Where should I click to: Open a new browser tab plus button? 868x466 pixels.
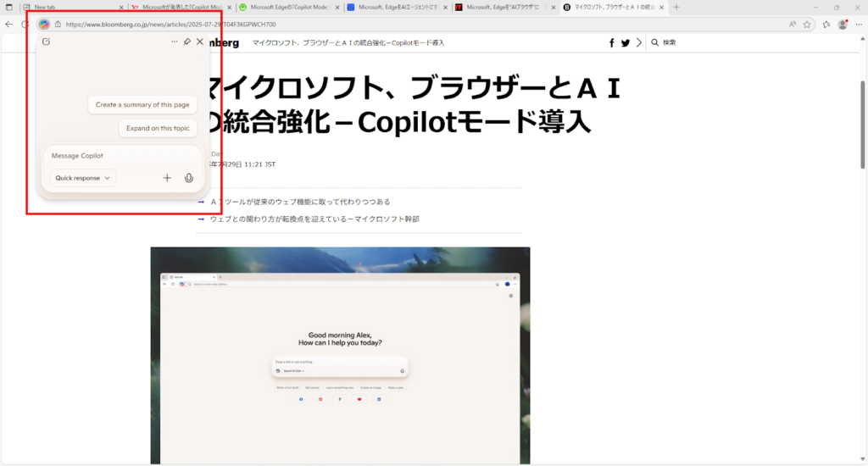click(676, 7)
